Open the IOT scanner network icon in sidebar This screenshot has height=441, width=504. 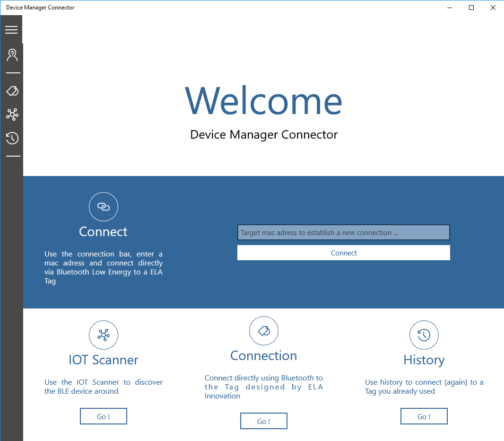pos(12,115)
